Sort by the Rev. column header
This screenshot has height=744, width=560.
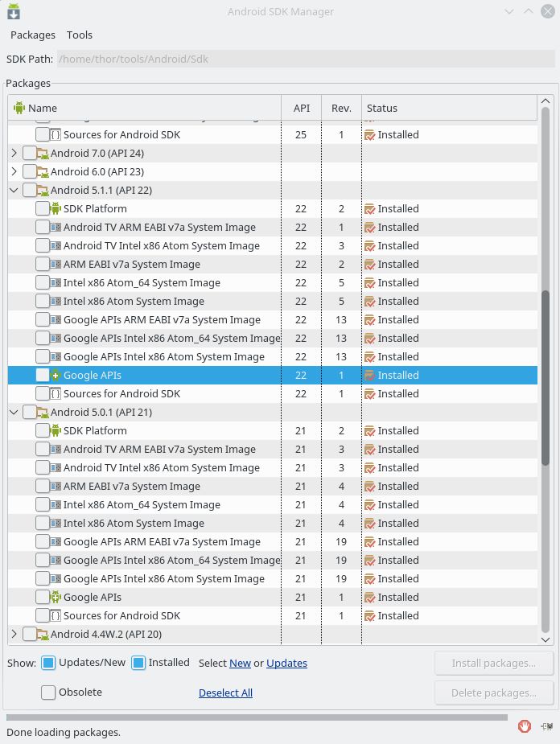coord(341,108)
